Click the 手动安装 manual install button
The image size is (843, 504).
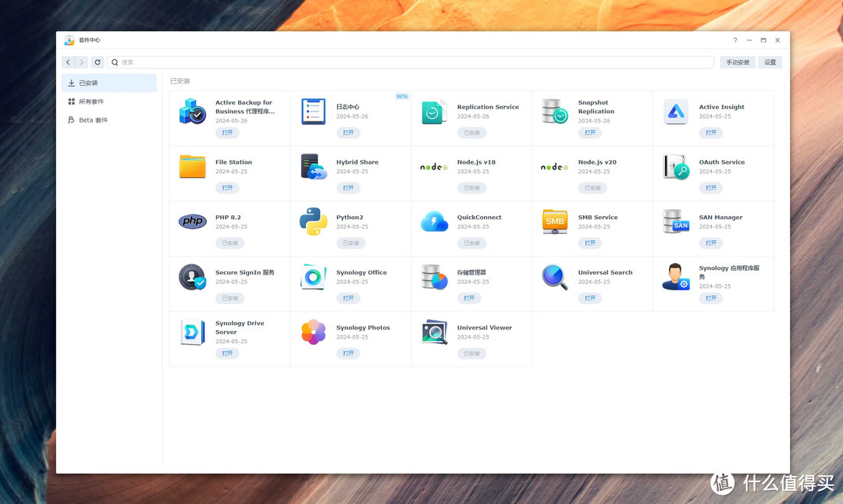(737, 62)
